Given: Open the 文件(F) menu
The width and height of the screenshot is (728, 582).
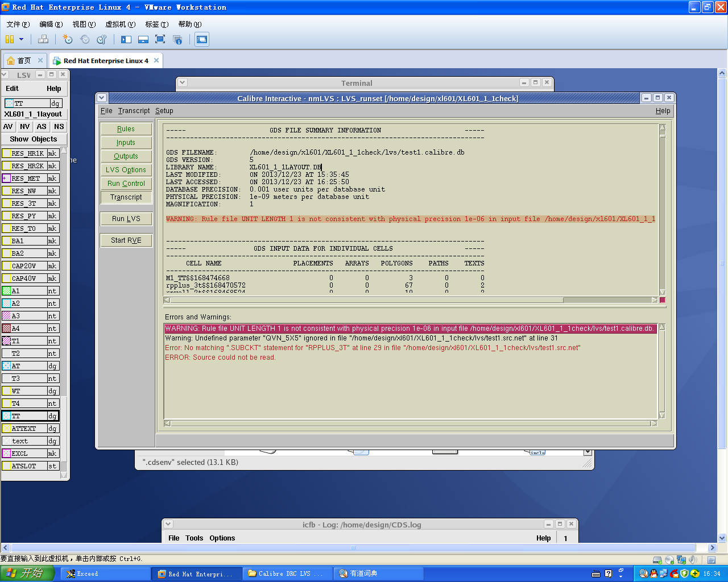Looking at the screenshot, I should point(18,24).
